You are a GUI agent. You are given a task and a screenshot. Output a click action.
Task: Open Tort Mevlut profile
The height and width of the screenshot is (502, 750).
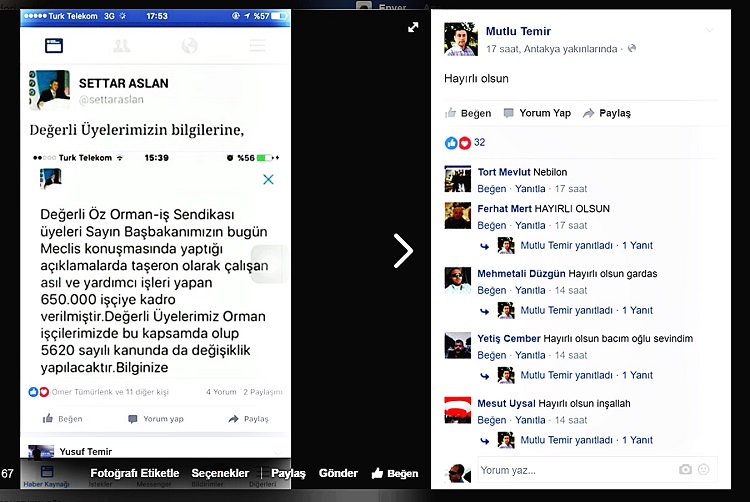pos(504,172)
